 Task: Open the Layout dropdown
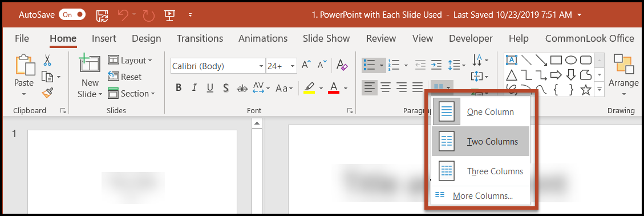(130, 61)
